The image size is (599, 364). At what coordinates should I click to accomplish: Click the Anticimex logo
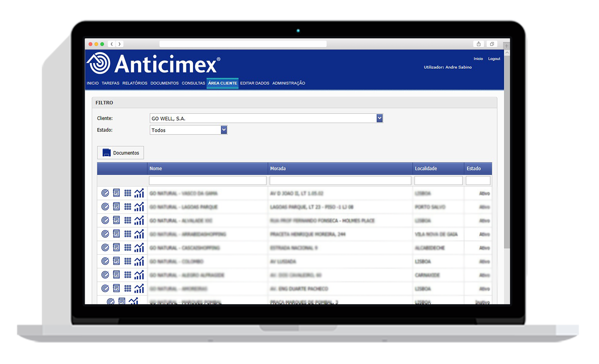pos(153,63)
